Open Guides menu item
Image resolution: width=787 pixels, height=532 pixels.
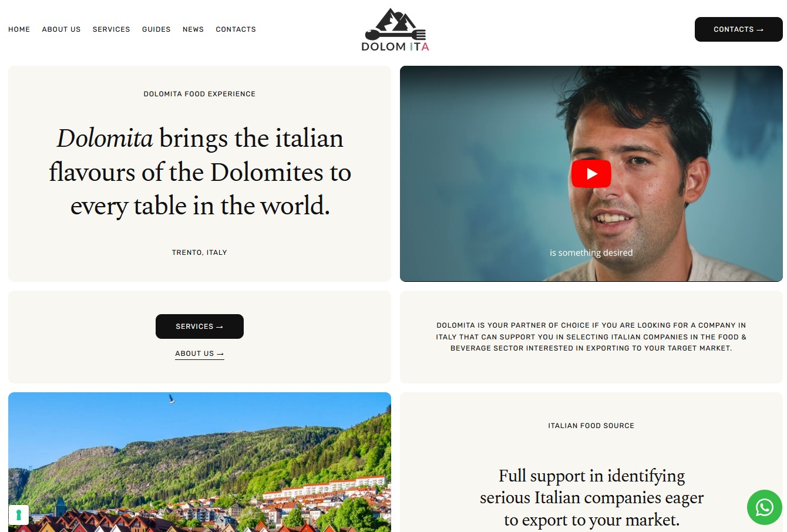click(x=156, y=29)
